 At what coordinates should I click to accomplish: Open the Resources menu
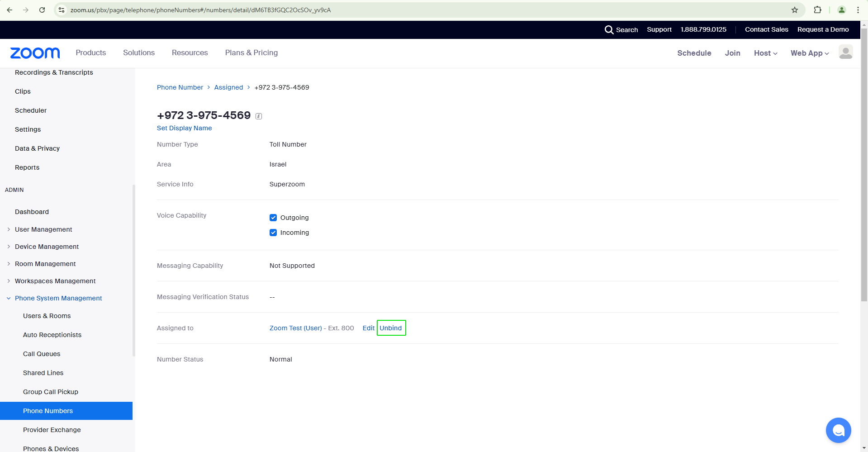click(x=190, y=52)
